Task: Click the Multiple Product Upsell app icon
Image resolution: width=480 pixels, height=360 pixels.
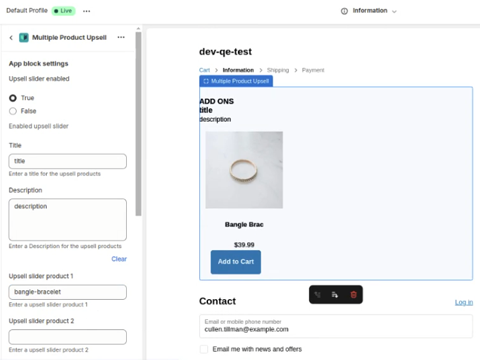Action: pyautogui.click(x=24, y=38)
